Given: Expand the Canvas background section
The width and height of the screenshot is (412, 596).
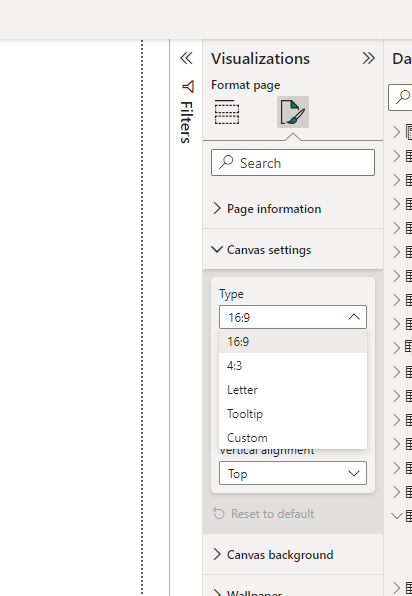Looking at the screenshot, I should point(293,555).
